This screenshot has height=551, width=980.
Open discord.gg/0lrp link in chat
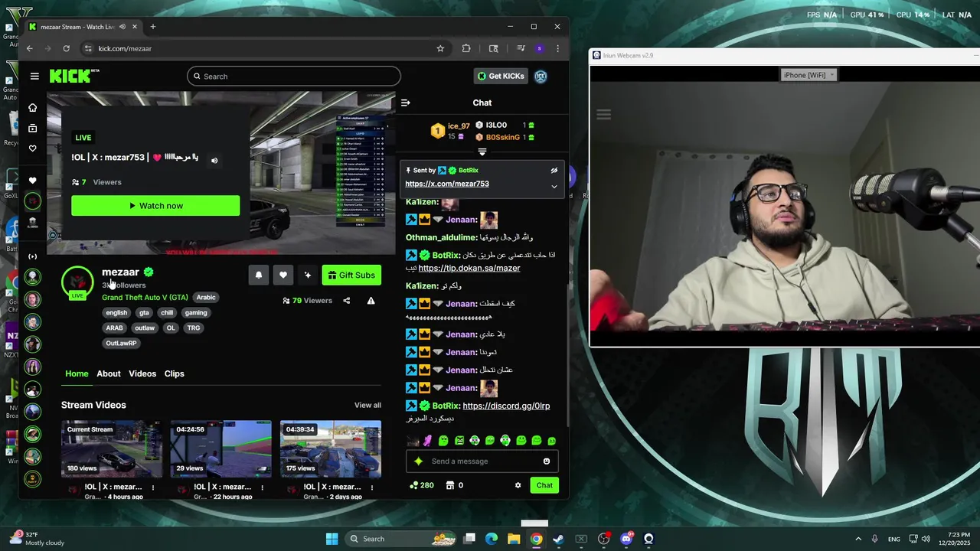tap(506, 406)
